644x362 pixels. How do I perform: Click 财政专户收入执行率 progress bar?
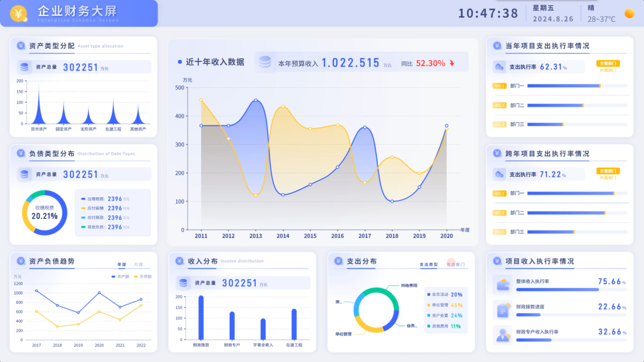571,340
